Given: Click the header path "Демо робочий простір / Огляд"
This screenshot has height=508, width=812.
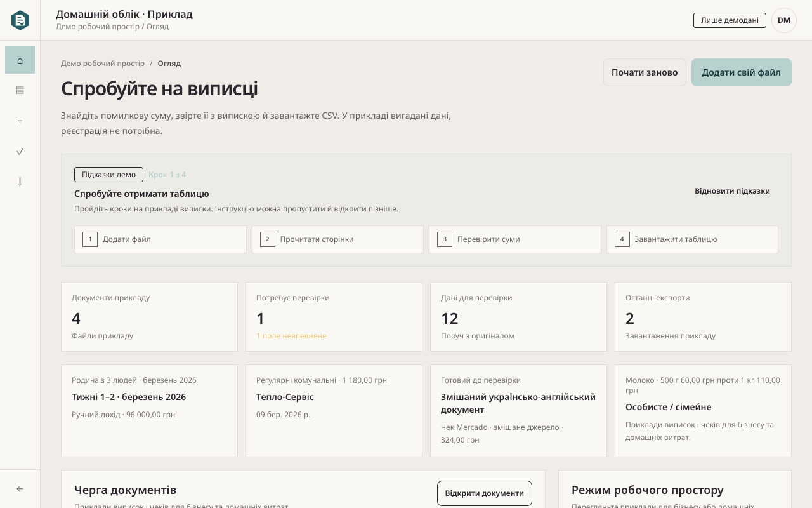Looking at the screenshot, I should coord(112,27).
